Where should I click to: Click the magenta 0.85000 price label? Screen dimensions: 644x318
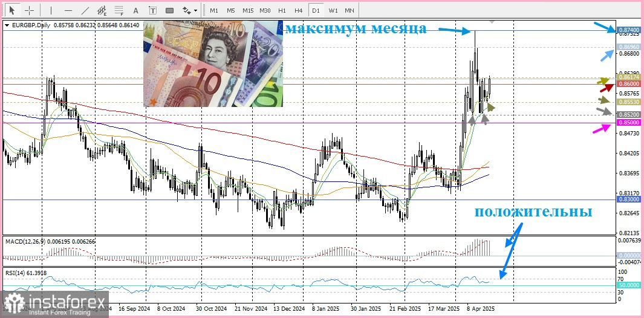628,123
